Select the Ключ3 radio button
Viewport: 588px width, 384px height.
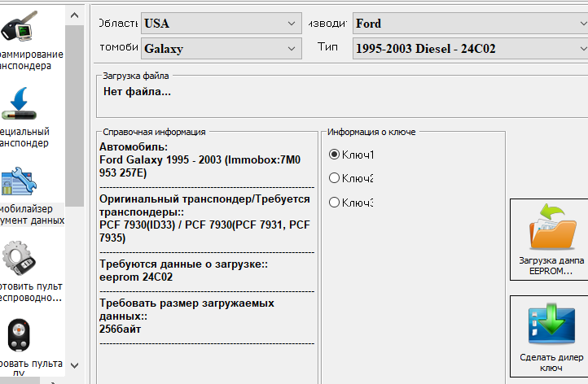334,203
